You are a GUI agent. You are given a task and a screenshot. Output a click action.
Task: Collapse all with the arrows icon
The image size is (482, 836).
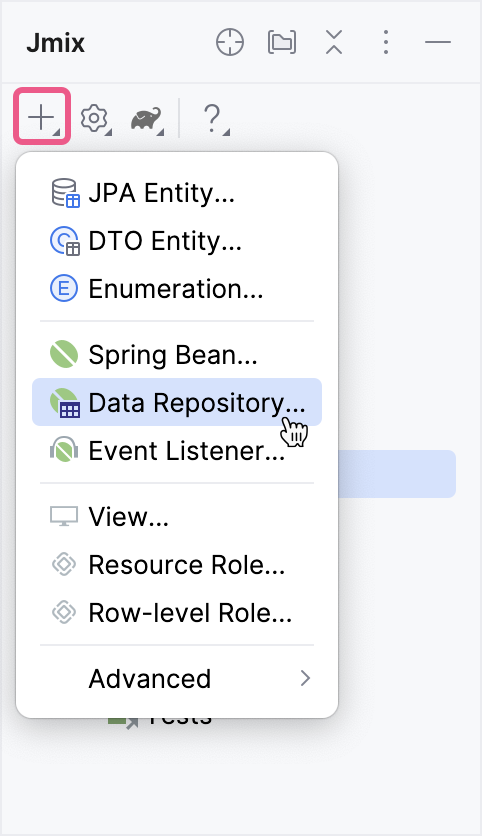[334, 42]
